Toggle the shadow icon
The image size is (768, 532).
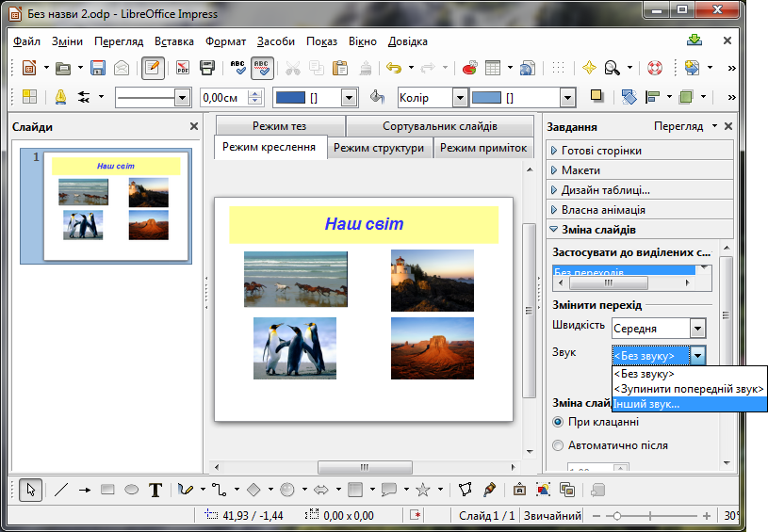pos(596,96)
